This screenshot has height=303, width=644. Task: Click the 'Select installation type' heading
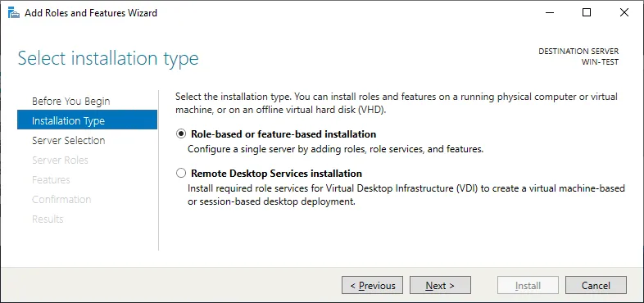[108, 58]
